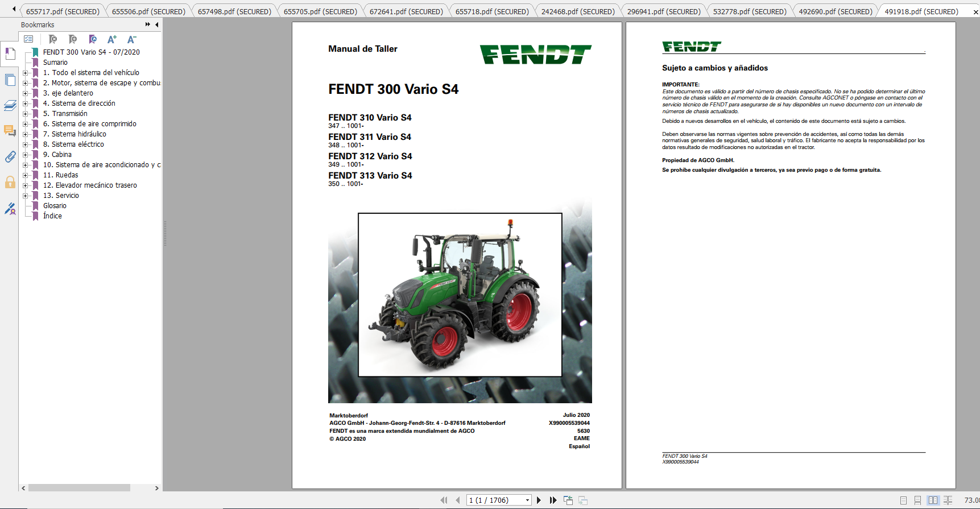The height and width of the screenshot is (509, 980).
Task: Expand the 9. Cabina bookmark node
Action: [x=25, y=155]
